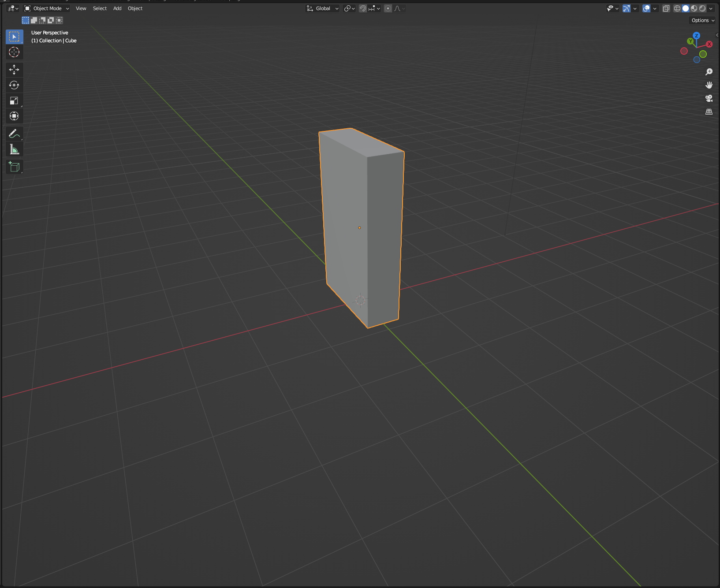This screenshot has height=588, width=720.
Task: Open the Select menu
Action: (100, 8)
